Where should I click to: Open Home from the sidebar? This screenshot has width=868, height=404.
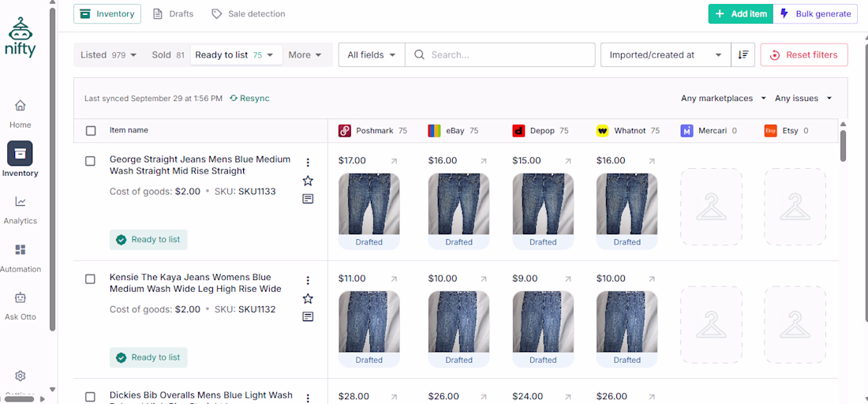pos(20,114)
